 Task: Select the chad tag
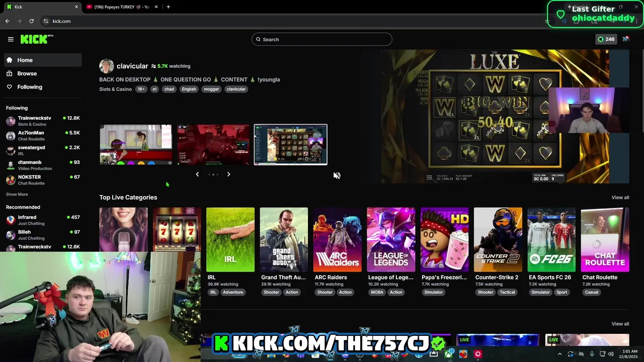(x=169, y=89)
